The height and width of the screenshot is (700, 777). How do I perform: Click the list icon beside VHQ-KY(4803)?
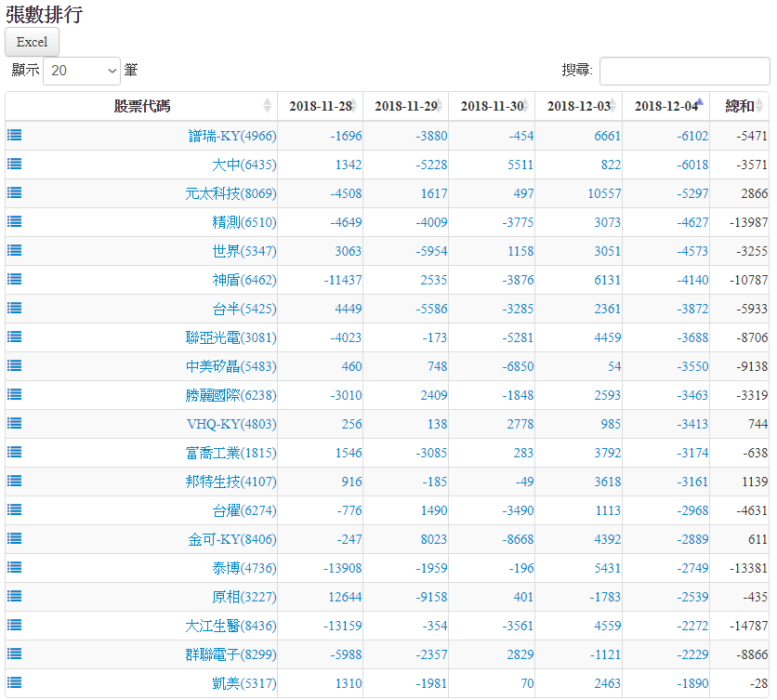click(x=15, y=423)
